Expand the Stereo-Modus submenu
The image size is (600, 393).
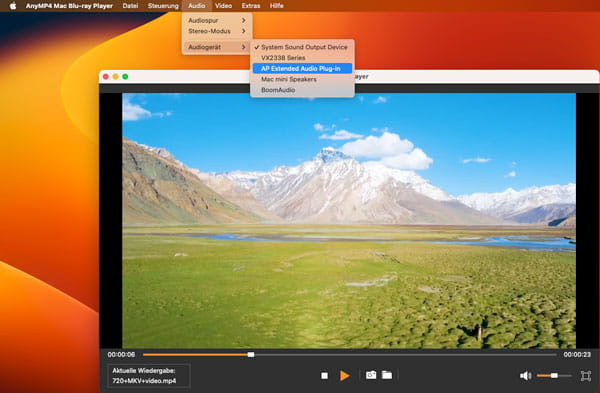(217, 31)
